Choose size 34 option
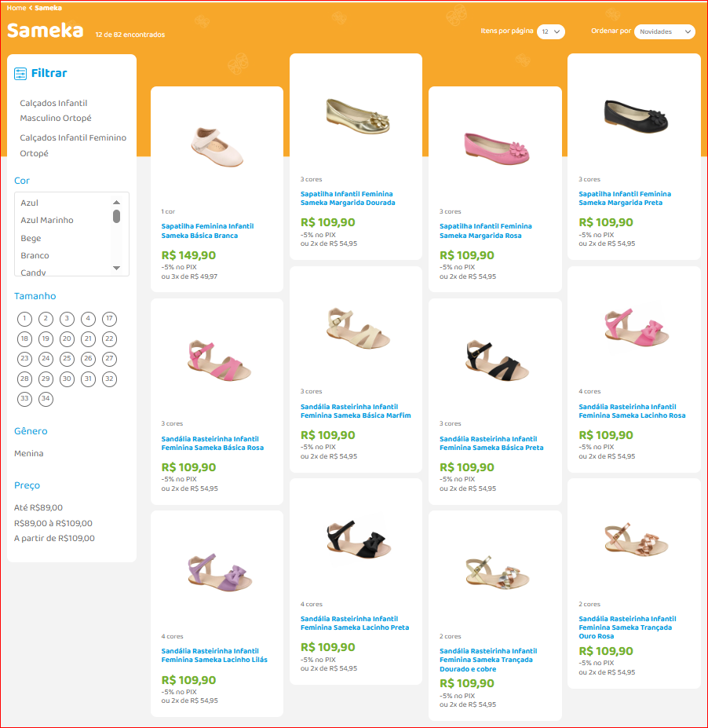The height and width of the screenshot is (728, 708). (x=46, y=399)
